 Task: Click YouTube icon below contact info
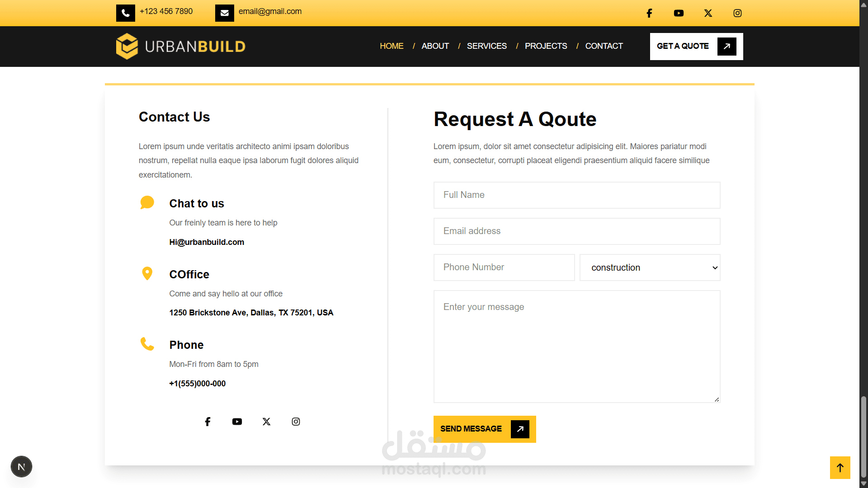tap(237, 422)
